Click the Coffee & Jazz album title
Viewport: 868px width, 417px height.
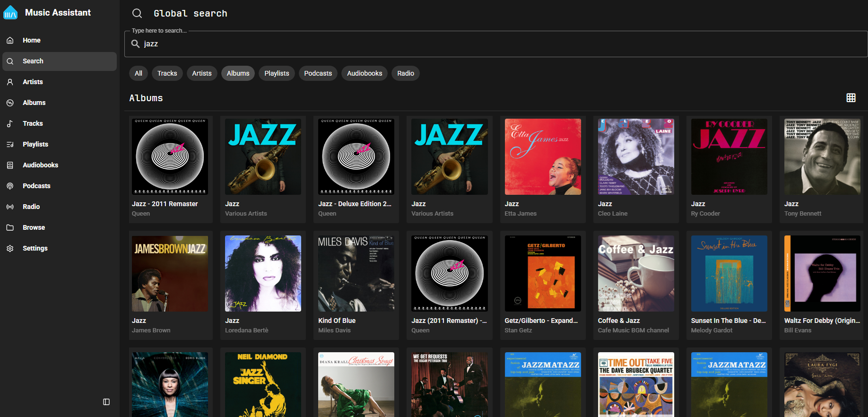pyautogui.click(x=618, y=321)
